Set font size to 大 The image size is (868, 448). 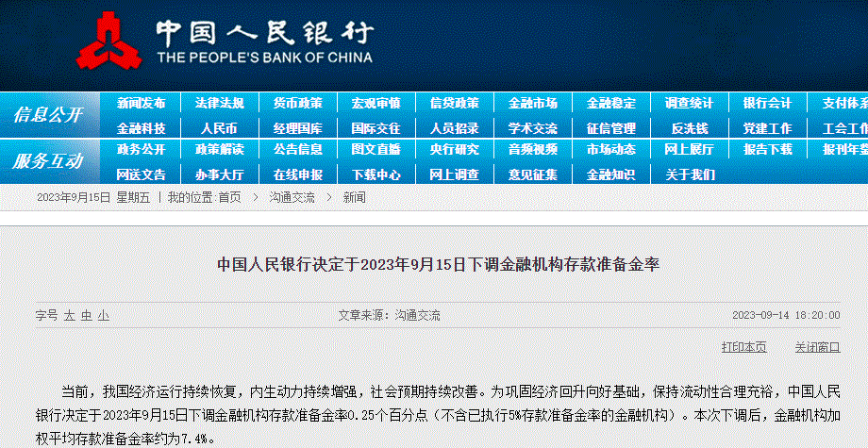(x=69, y=316)
